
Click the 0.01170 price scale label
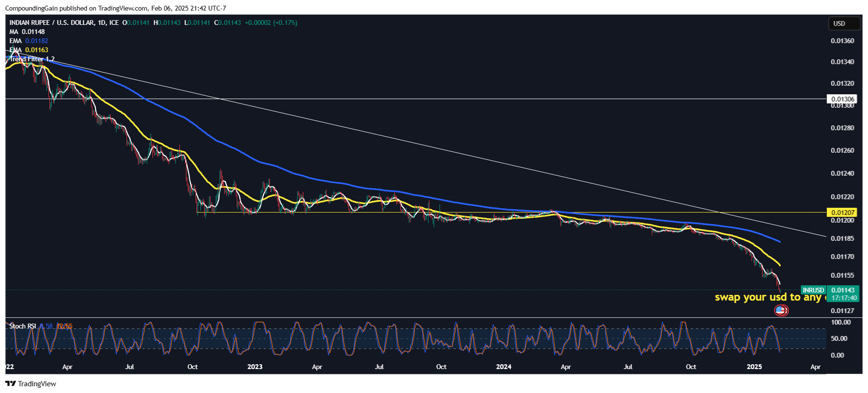842,257
